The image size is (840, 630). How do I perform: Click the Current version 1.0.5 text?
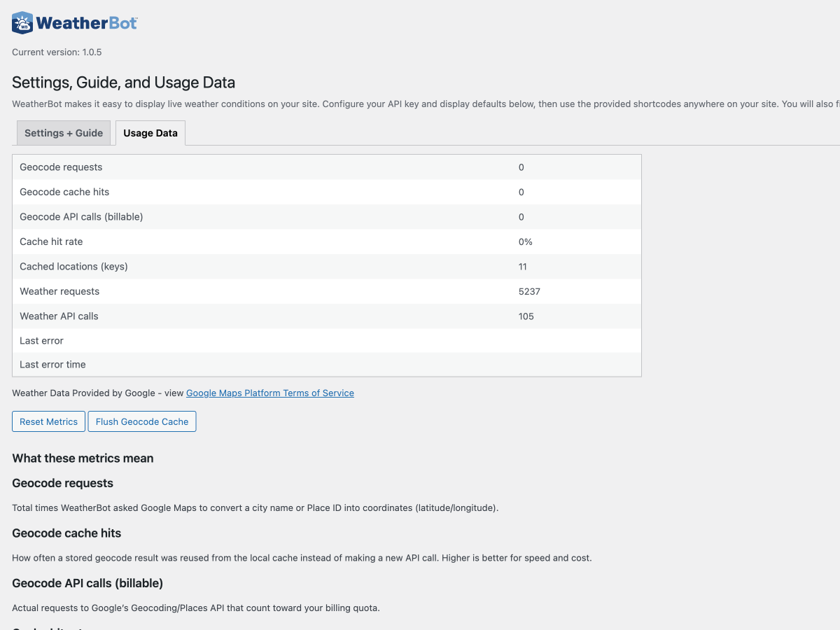click(x=57, y=52)
